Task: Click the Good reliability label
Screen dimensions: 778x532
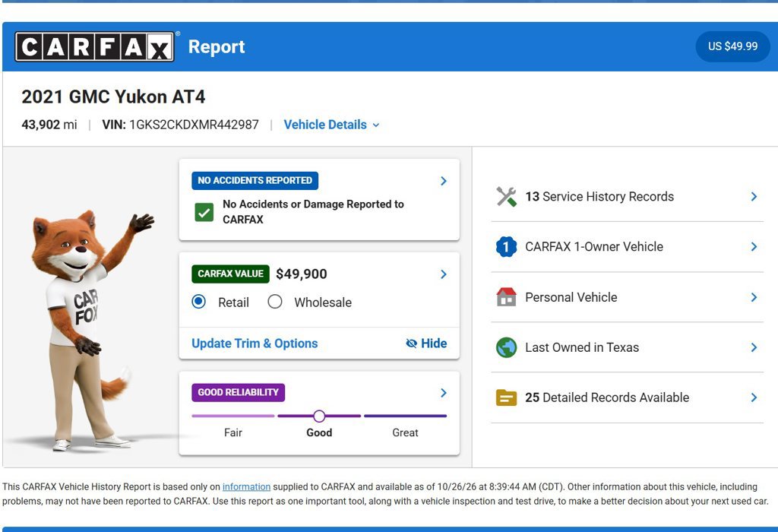Action: tap(319, 432)
